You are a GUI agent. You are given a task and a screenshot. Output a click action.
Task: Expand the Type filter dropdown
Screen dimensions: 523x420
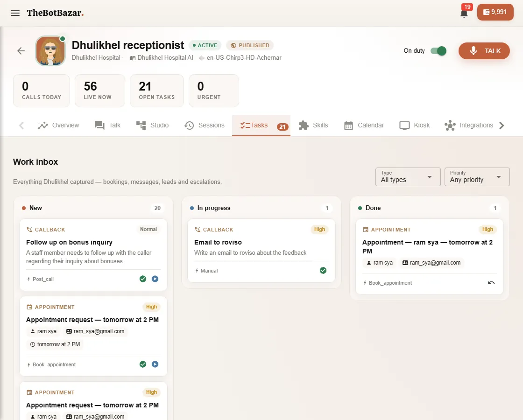[x=408, y=177]
